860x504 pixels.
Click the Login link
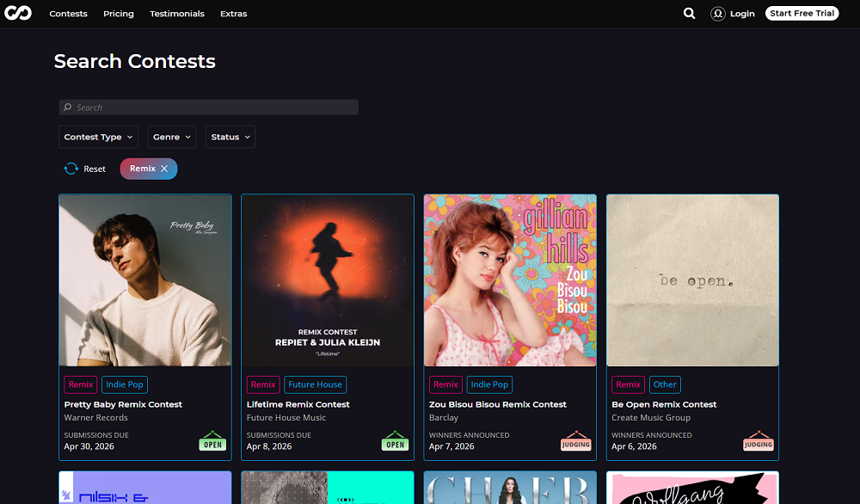742,14
